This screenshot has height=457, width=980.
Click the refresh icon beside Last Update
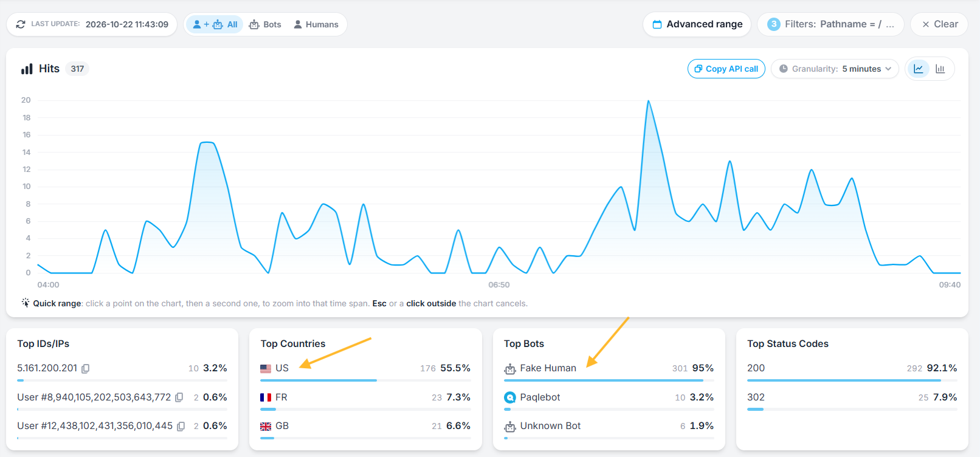coord(21,24)
